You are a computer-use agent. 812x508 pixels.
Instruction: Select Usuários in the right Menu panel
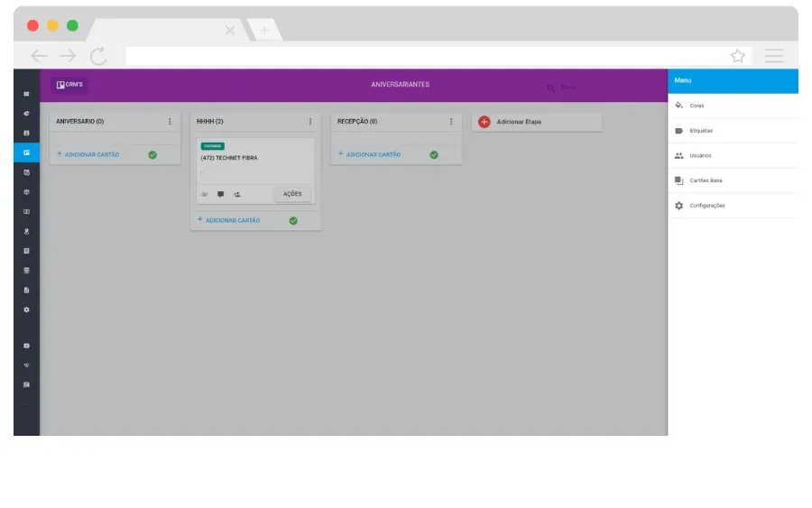click(x=733, y=155)
